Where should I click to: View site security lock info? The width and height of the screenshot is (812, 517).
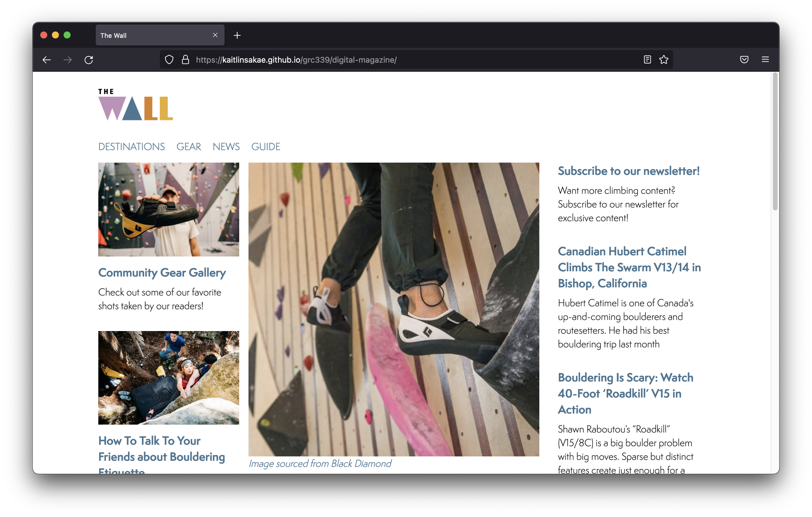185,60
